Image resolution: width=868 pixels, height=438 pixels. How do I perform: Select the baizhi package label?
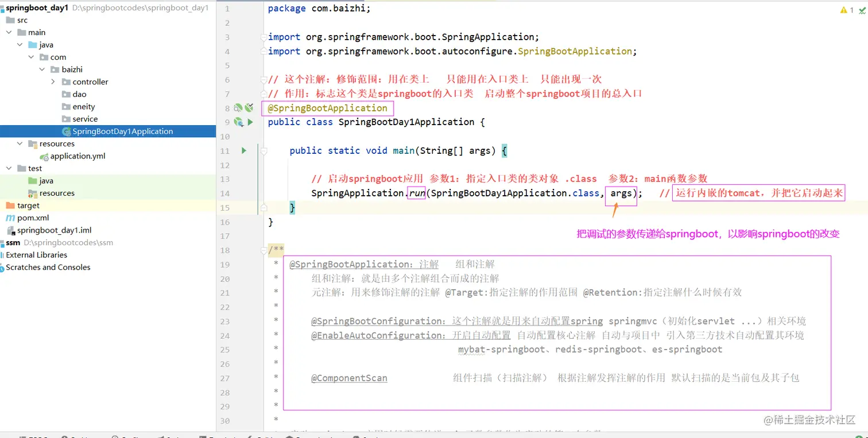pos(72,69)
